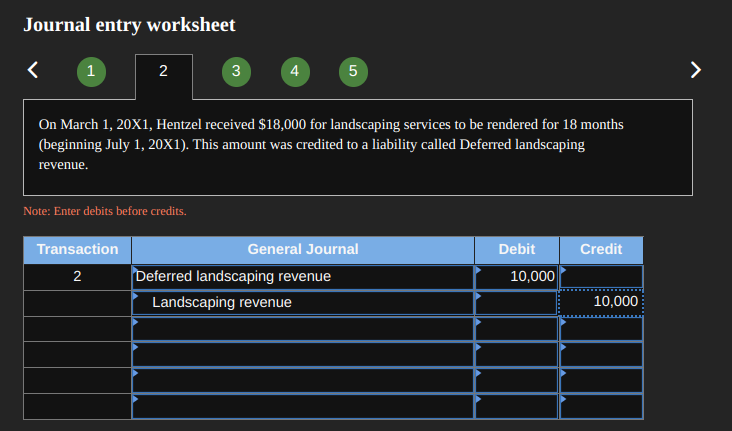
Task: Edit the 10,000 debit amount cell
Action: pos(516,277)
